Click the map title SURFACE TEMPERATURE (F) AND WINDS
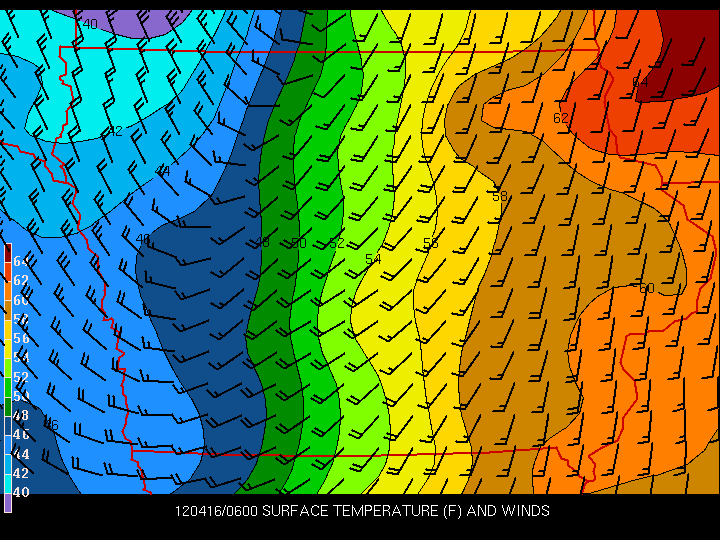The height and width of the screenshot is (540, 720). [406, 511]
